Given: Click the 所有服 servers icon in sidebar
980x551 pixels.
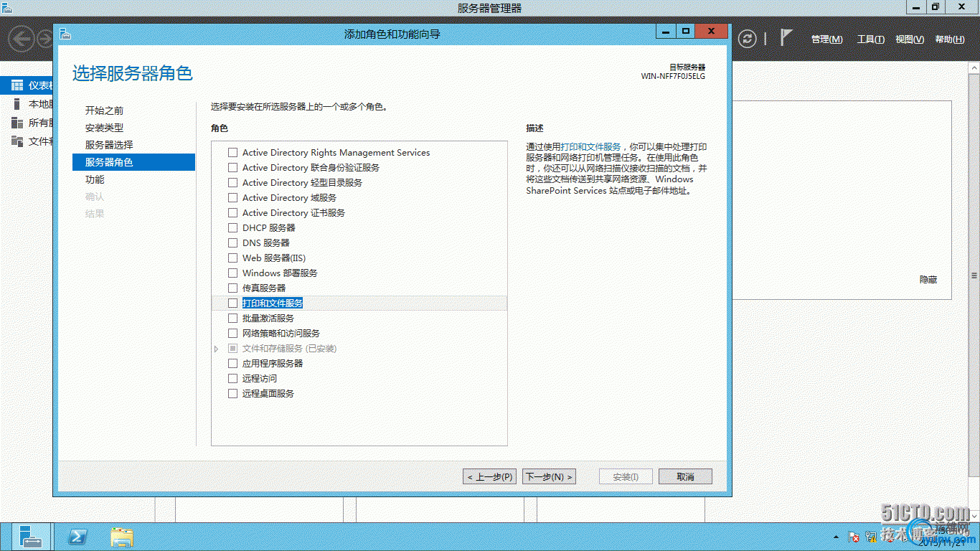Looking at the screenshot, I should (17, 123).
